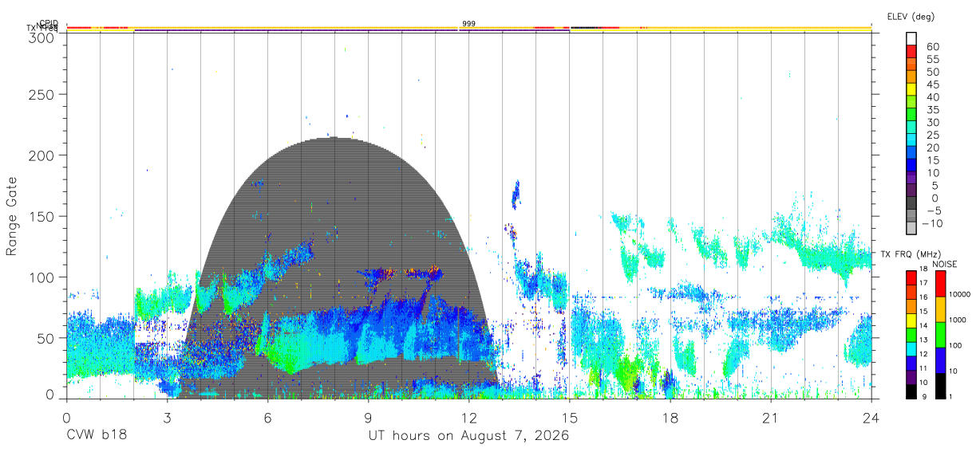The width and height of the screenshot is (980, 452).
Task: Click ELEV legend value 45
Action: [932, 85]
